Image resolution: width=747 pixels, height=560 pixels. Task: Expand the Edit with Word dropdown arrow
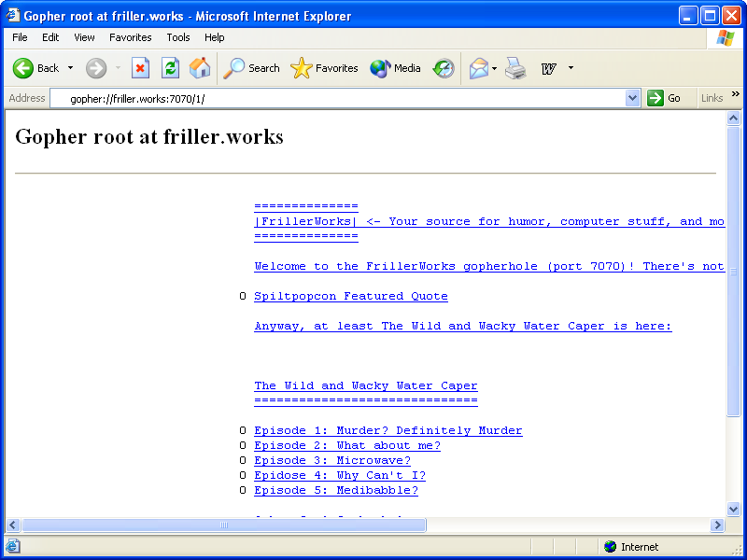click(x=571, y=68)
